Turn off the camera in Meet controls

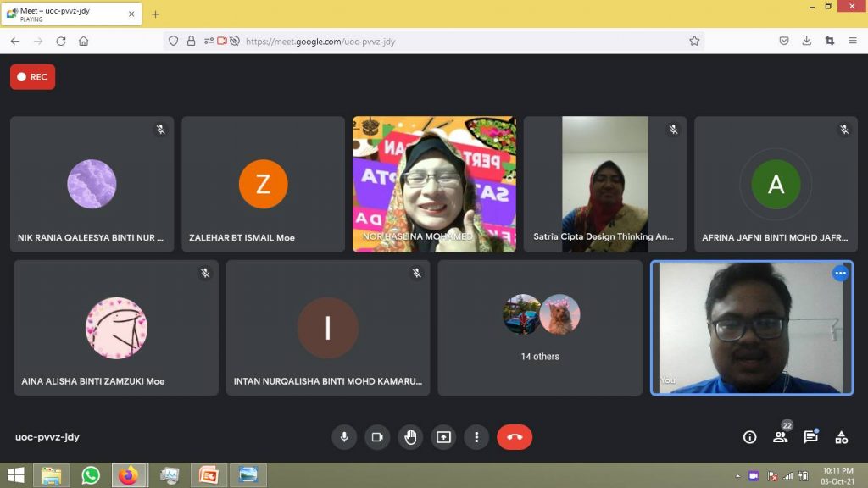[x=377, y=437]
